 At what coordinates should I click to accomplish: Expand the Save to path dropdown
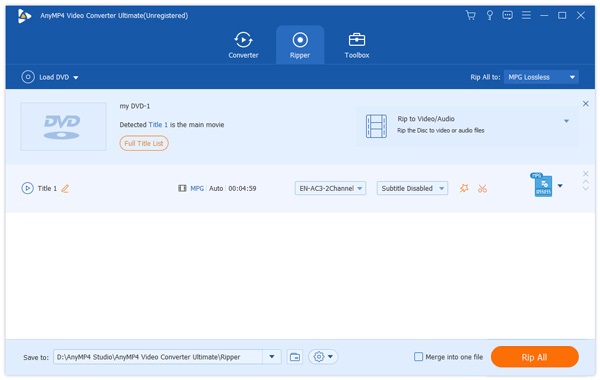(272, 357)
